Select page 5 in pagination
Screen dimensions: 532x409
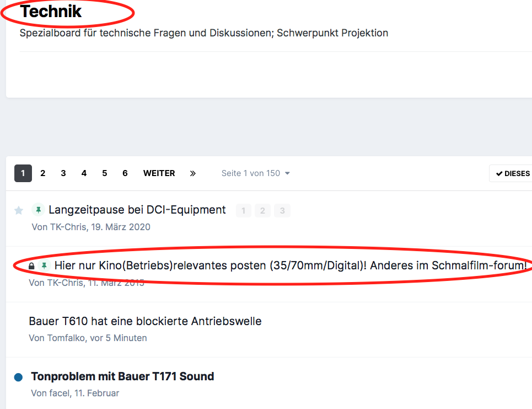(x=105, y=173)
